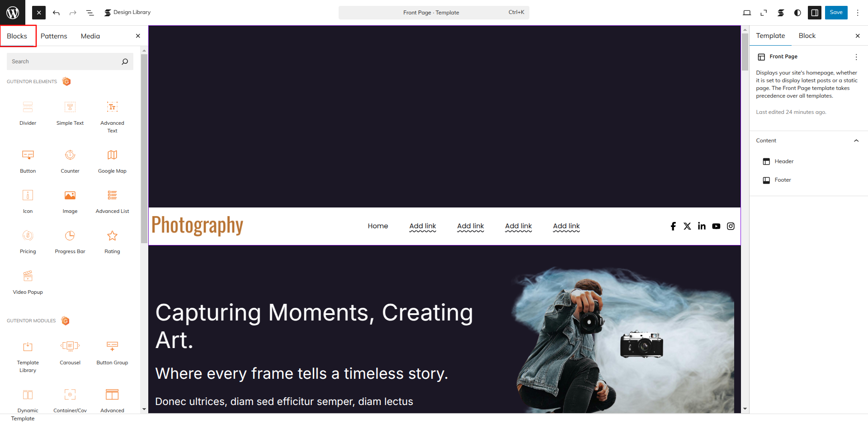Switch to the Block settings tab
Viewport: 868px width, 424px height.
click(807, 36)
